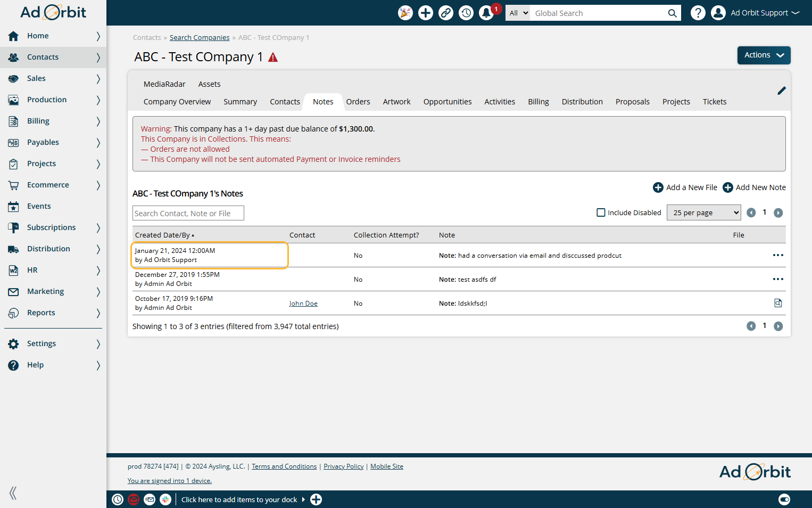Switch to the Company Overview tab
812x508 pixels.
[177, 102]
